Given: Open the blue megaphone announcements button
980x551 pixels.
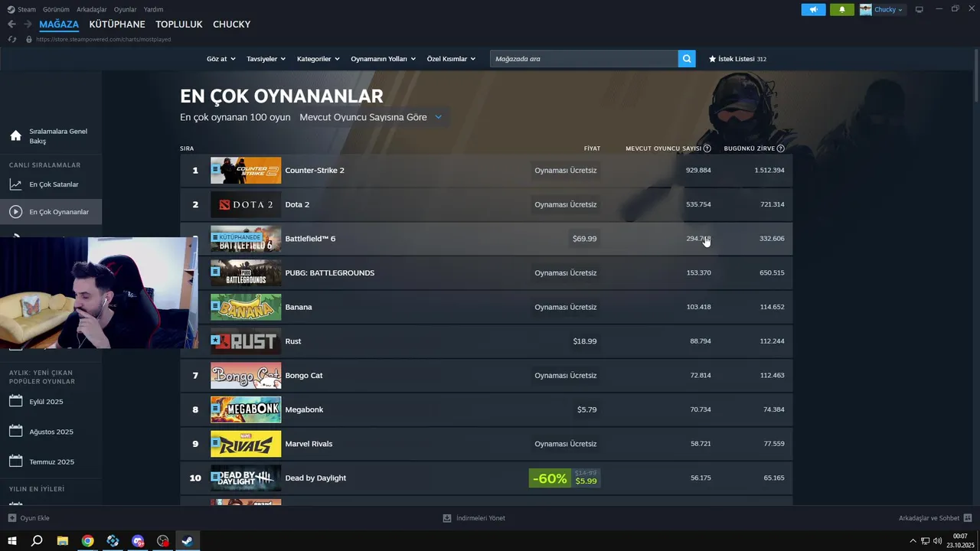Looking at the screenshot, I should coord(813,9).
